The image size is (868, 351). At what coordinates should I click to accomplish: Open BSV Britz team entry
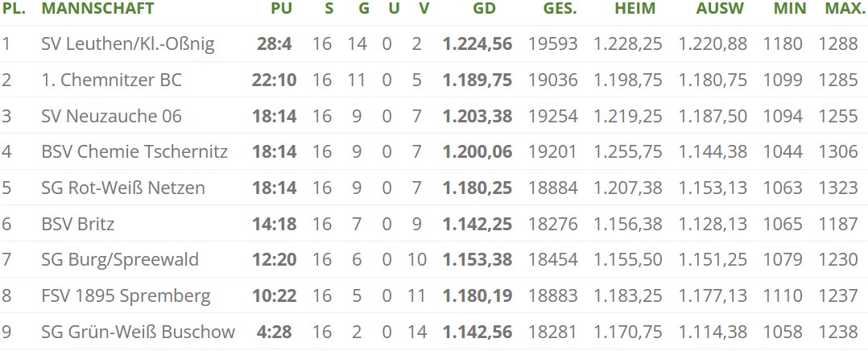tap(78, 224)
